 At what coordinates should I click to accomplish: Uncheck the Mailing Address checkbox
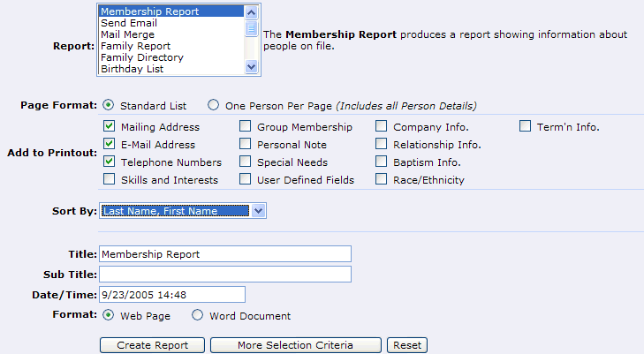(x=109, y=127)
